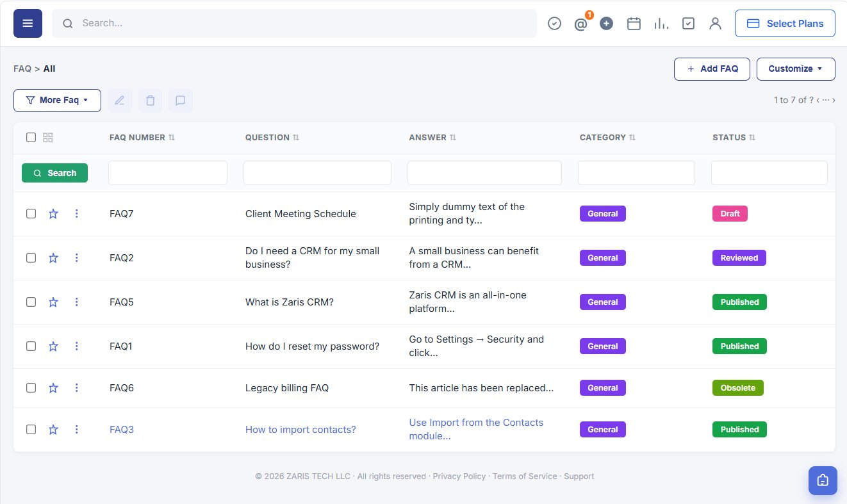Star the FAQ2 row
This screenshot has width=847, height=504.
point(53,258)
